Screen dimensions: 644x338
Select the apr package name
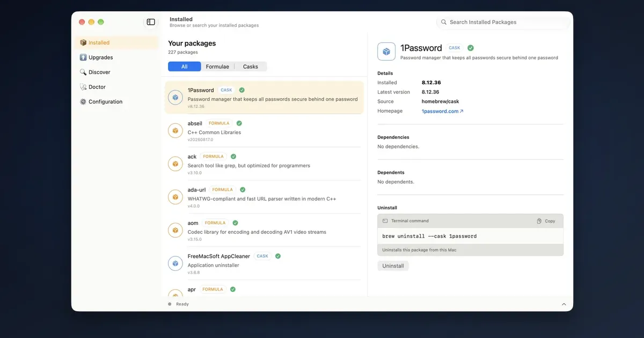click(192, 289)
